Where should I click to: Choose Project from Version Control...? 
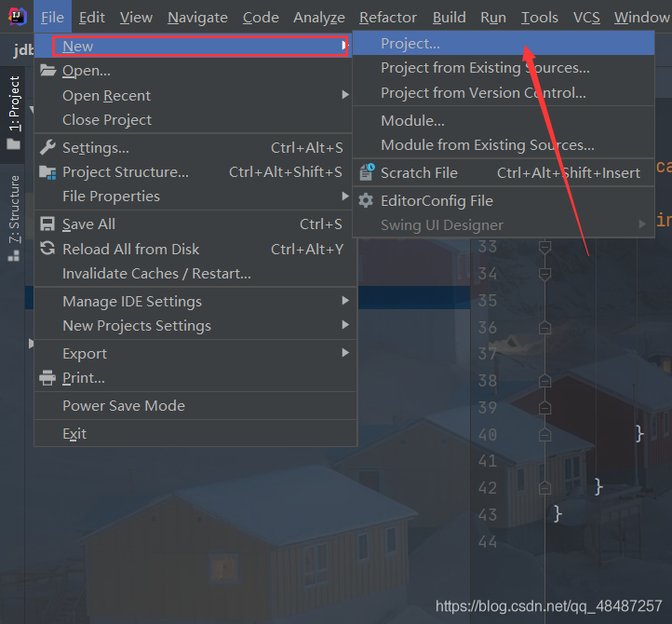click(504, 92)
